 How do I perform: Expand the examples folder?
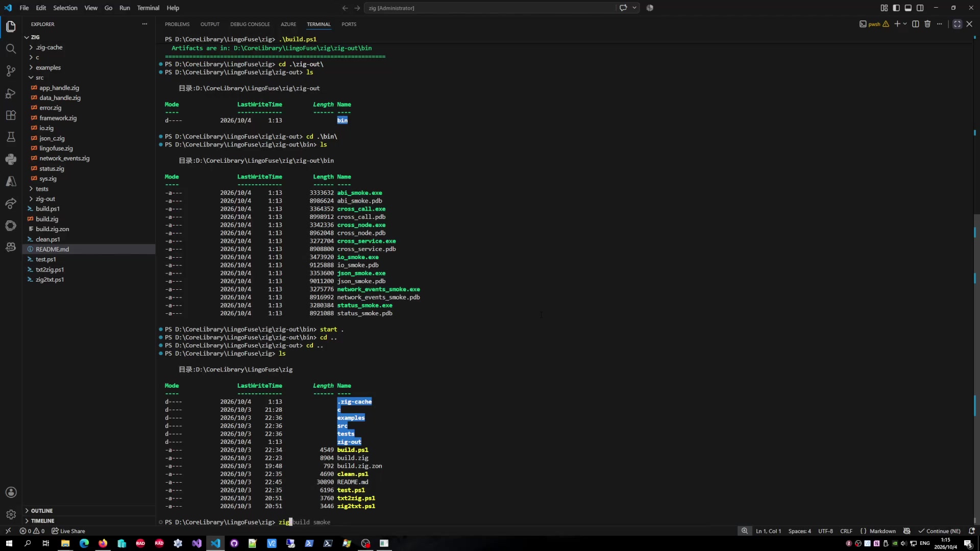(48, 67)
